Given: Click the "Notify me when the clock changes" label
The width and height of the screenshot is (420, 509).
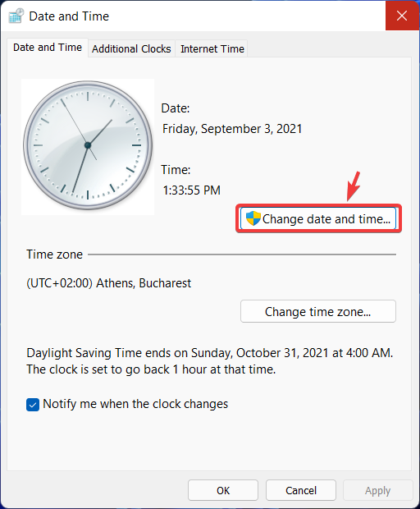Looking at the screenshot, I should 135,404.
